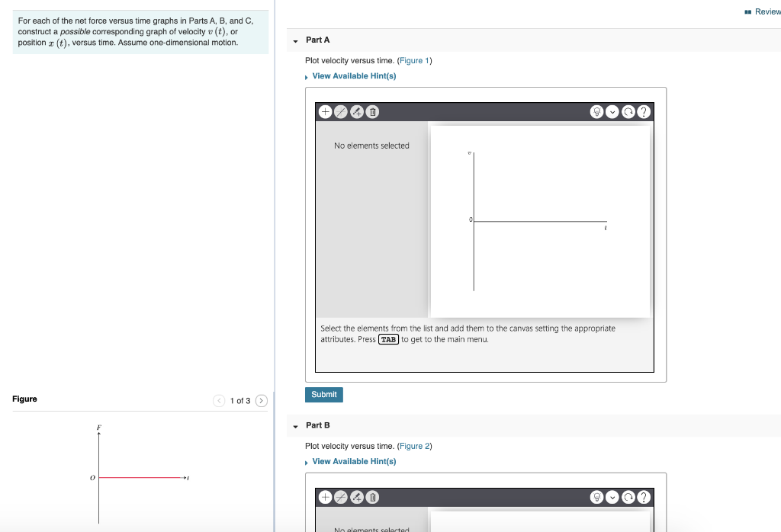
Task: Click the delete icon in Part B toolbar
Action: 372,497
